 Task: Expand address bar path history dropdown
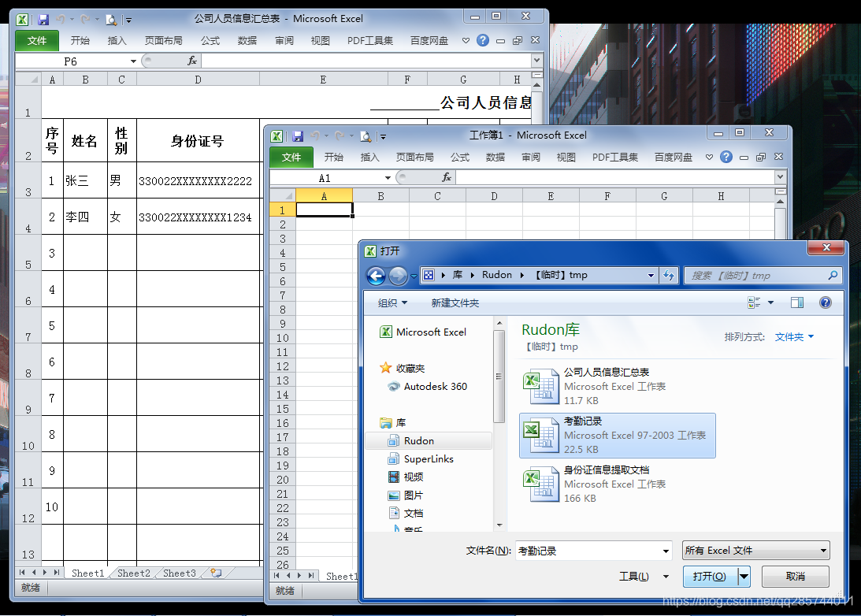click(x=651, y=276)
